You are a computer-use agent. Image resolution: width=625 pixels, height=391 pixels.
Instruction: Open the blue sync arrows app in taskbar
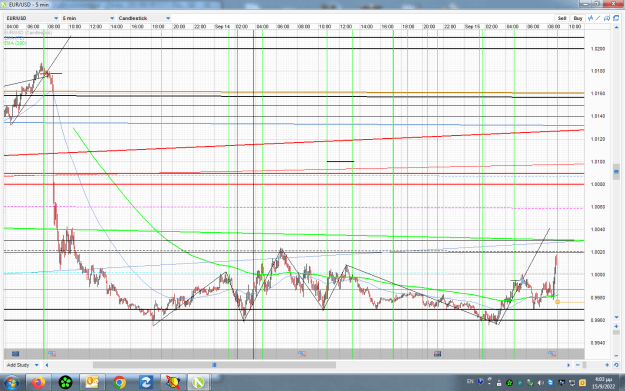click(x=145, y=383)
